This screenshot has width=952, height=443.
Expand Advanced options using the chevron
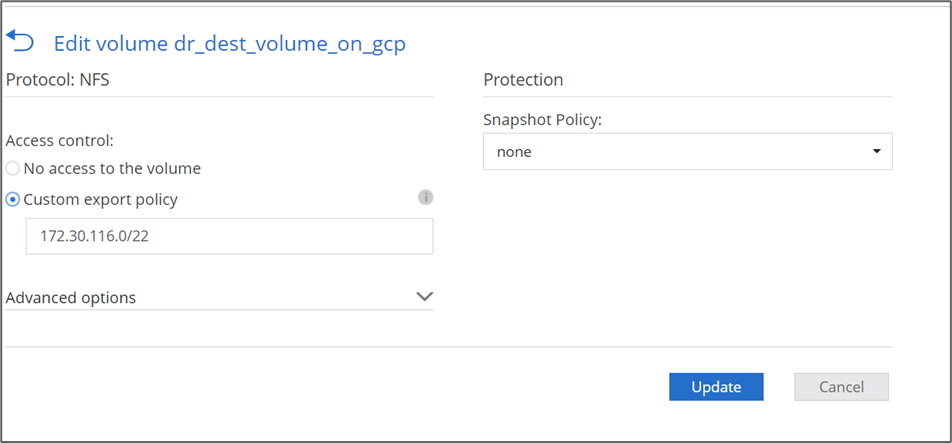click(424, 297)
